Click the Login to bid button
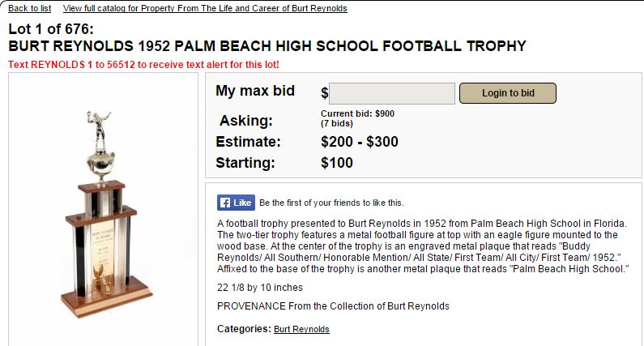The height and width of the screenshot is (346, 644). [x=508, y=92]
